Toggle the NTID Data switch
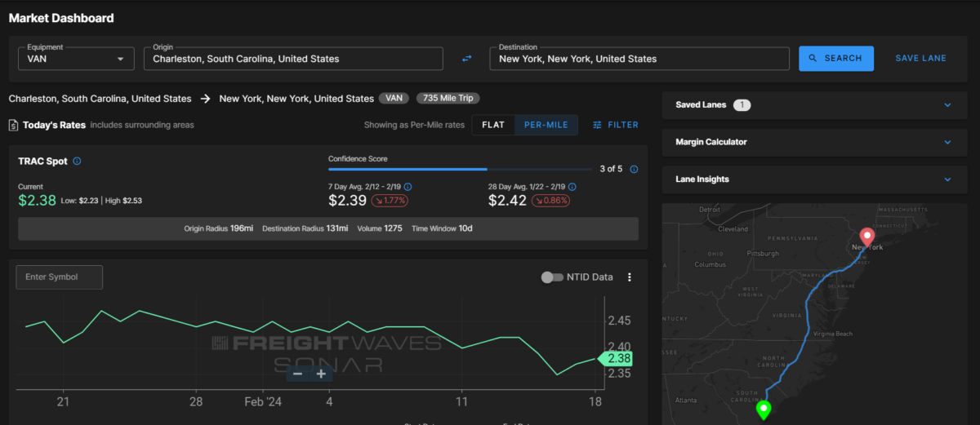This screenshot has height=425, width=980. pyautogui.click(x=553, y=277)
